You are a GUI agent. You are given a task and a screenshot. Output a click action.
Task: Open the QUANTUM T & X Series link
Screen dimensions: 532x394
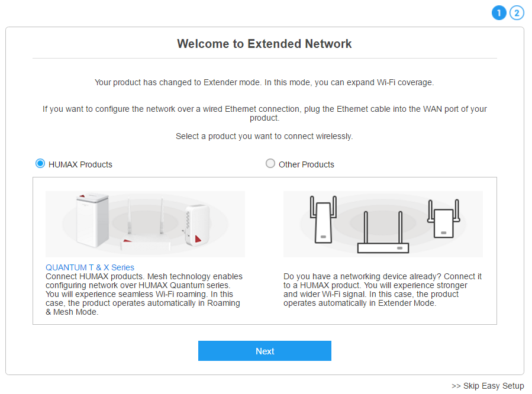pyautogui.click(x=90, y=267)
